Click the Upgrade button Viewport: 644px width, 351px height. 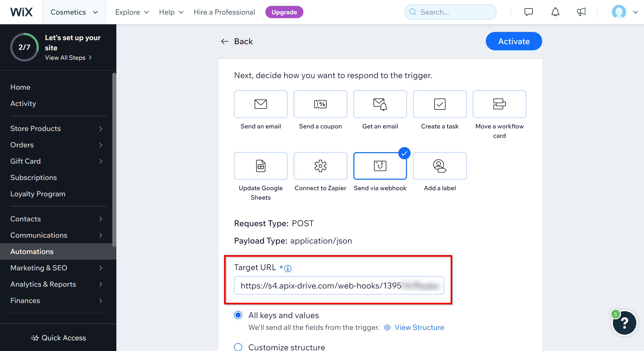pyautogui.click(x=284, y=12)
